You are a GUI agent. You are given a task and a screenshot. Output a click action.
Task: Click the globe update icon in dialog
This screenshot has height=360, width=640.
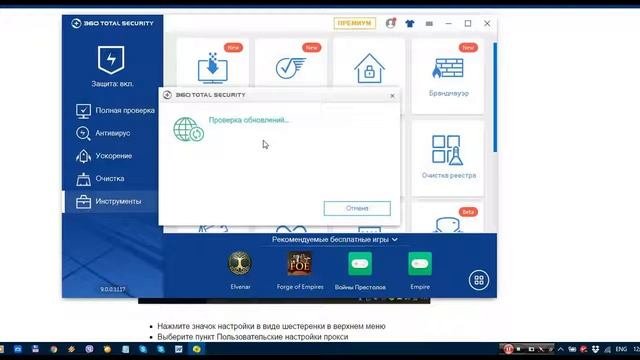point(188,129)
